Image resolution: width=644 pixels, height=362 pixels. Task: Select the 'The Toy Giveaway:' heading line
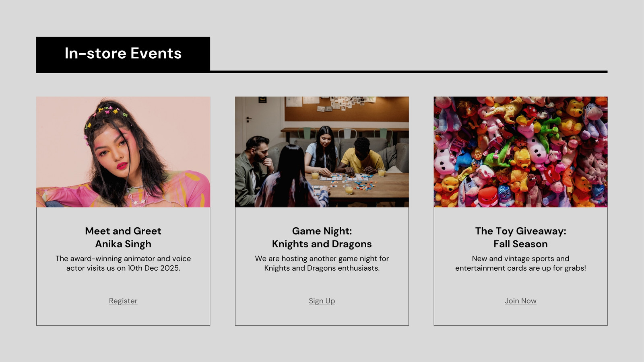[x=520, y=231]
